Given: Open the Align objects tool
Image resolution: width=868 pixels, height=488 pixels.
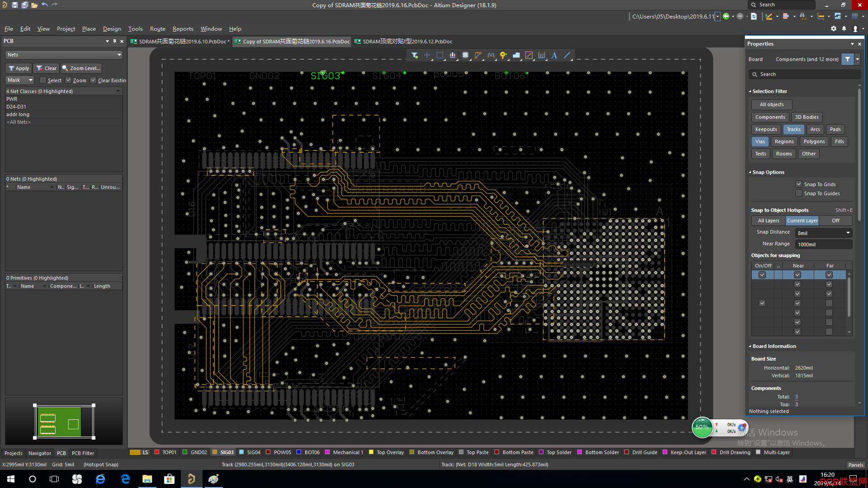Looking at the screenshot, I should click(x=453, y=55).
